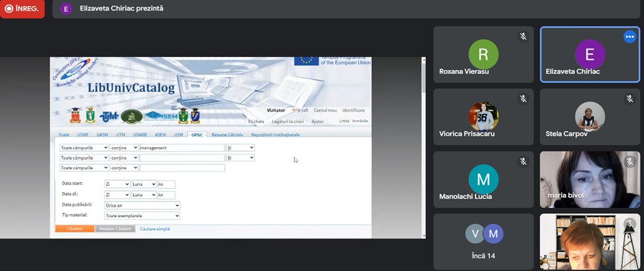Open the Resurse LibUniv tab

pos(227,135)
